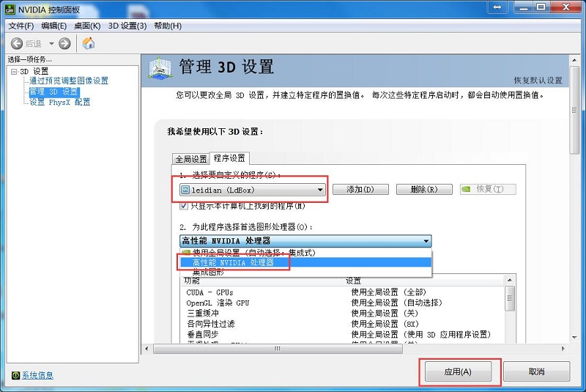Switch to the 全局设置 tab
This screenshot has width=586, height=392.
[191, 159]
